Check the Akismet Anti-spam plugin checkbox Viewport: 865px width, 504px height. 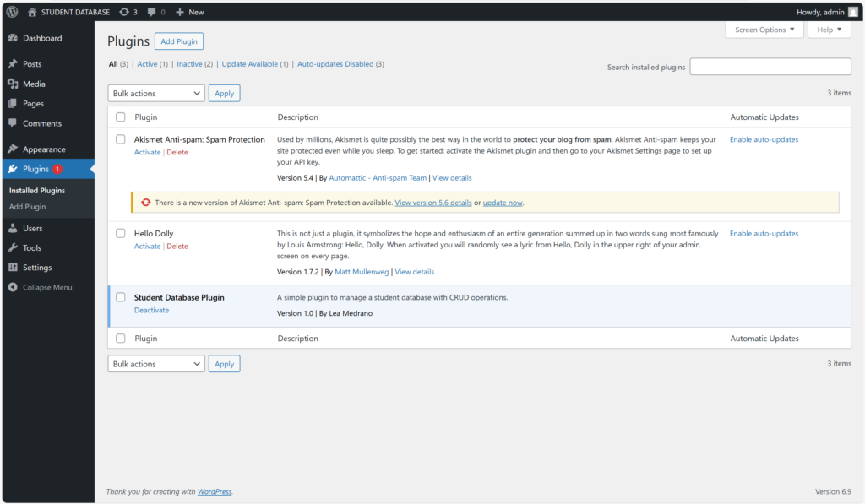coord(121,139)
